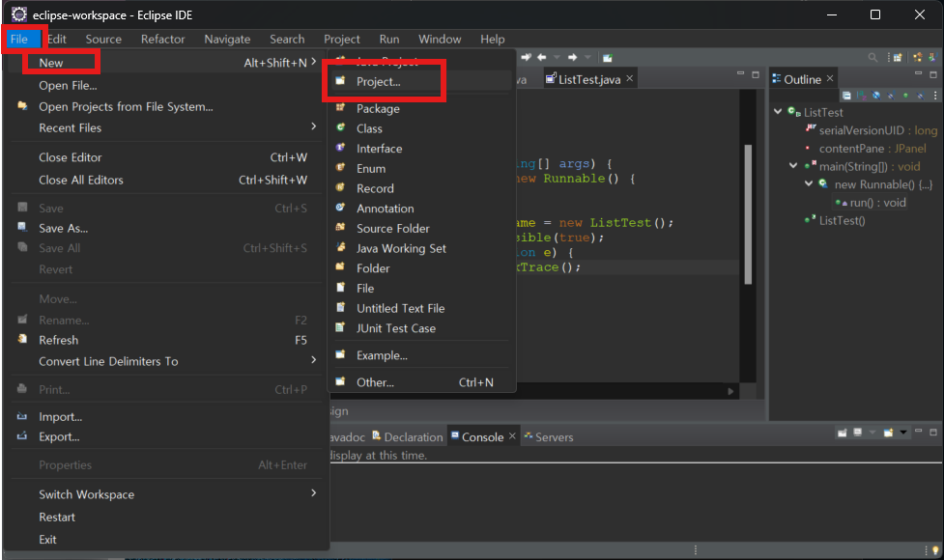Open the Back history dropdown arrow
This screenshot has width=944, height=560.
pos(557,57)
